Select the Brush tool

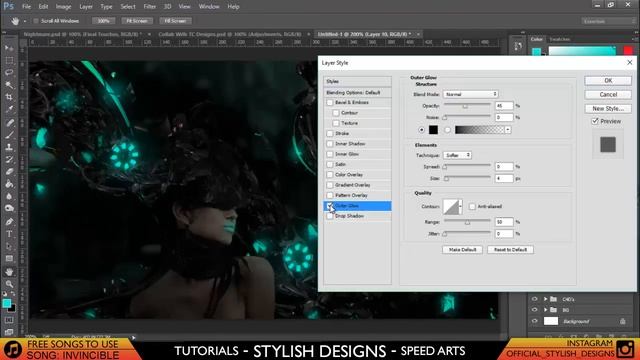coord(9,135)
